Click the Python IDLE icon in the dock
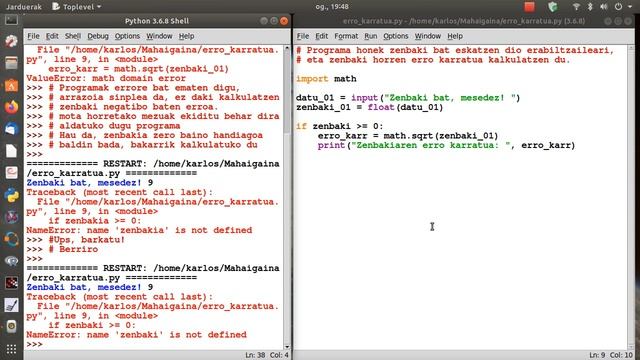Image resolution: width=640 pixels, height=360 pixels. pos(11,195)
